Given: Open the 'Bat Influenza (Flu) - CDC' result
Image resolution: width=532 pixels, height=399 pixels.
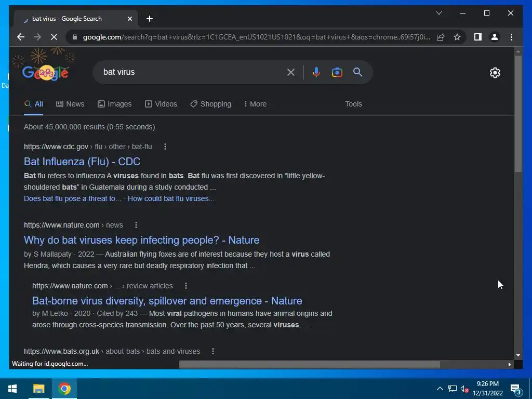Looking at the screenshot, I should click(82, 162).
